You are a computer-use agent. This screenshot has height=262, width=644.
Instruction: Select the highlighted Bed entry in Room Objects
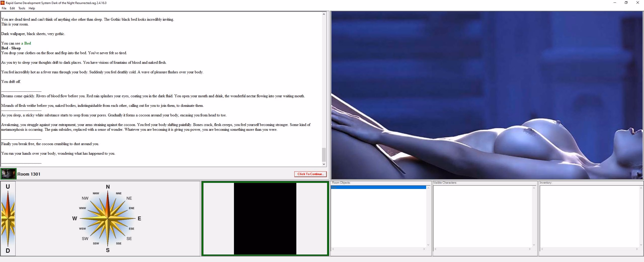(x=378, y=187)
